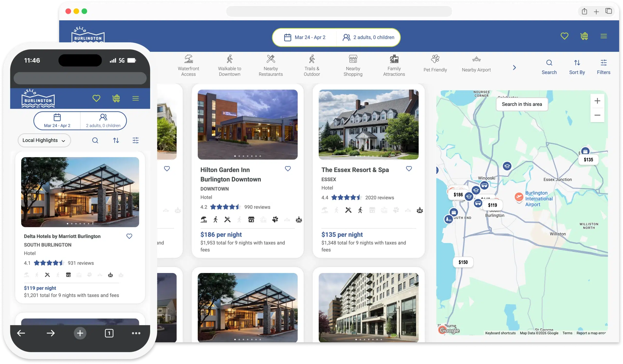
Task: Zoom in the map with plus
Action: (597, 101)
